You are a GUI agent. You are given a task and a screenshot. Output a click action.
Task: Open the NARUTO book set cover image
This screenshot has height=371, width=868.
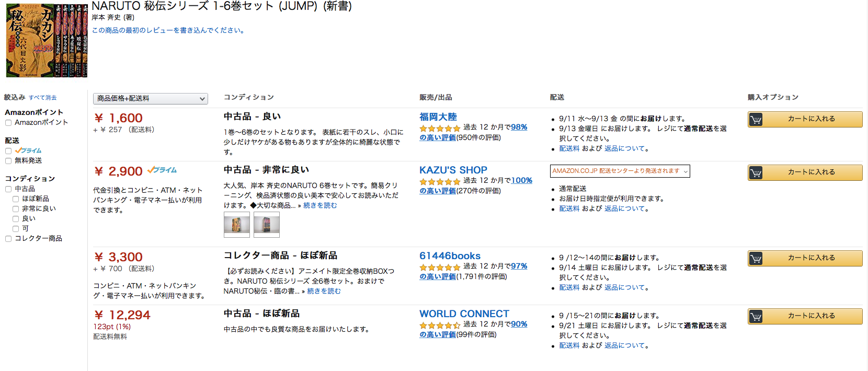click(47, 41)
